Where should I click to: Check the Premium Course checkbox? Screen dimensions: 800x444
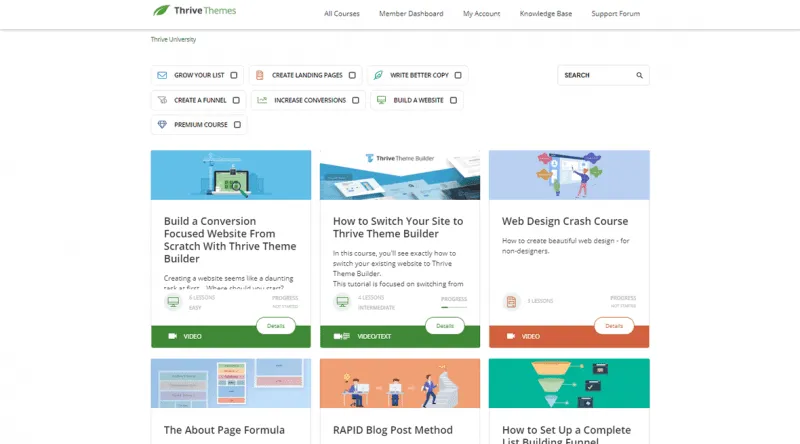pyautogui.click(x=237, y=125)
